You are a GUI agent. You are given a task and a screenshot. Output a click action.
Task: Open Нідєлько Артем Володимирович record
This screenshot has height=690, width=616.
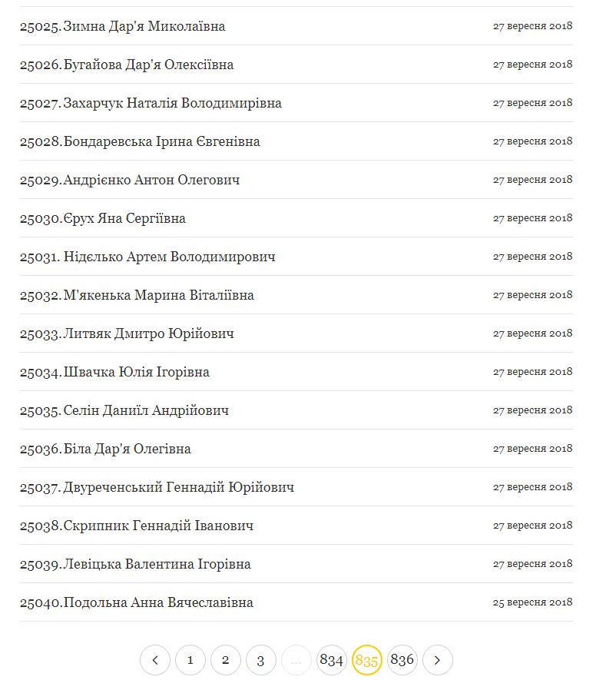tap(169, 257)
